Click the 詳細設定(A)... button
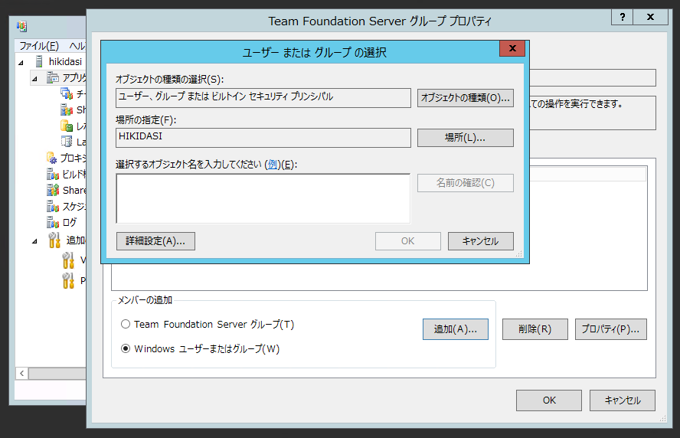The width and height of the screenshot is (680, 438). (156, 241)
